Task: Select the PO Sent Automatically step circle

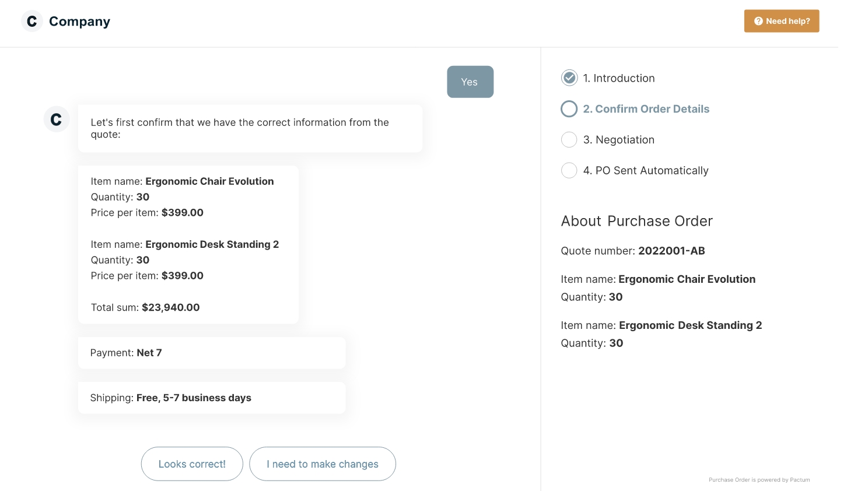Action: point(569,170)
